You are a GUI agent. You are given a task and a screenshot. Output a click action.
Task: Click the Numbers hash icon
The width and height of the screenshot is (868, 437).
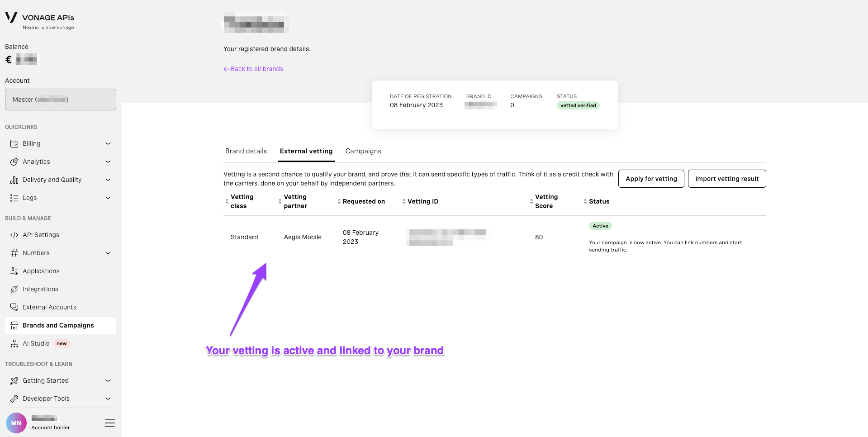tap(14, 253)
